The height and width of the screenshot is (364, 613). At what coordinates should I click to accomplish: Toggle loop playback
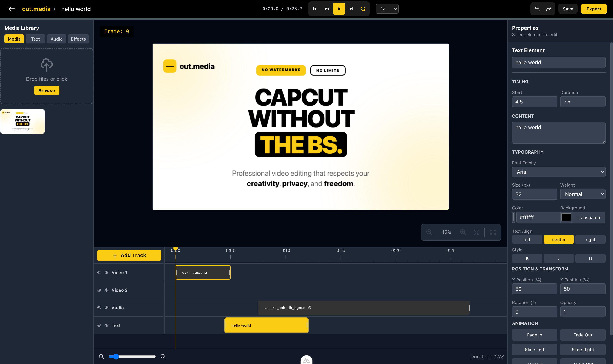(363, 9)
